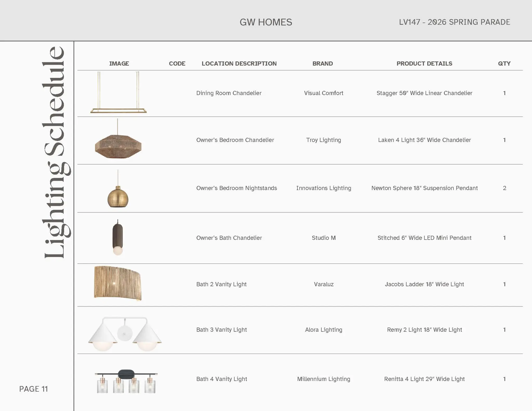This screenshot has width=532, height=411.
Task: Click the Renitta 4 light vanity image
Action: [x=126, y=381]
